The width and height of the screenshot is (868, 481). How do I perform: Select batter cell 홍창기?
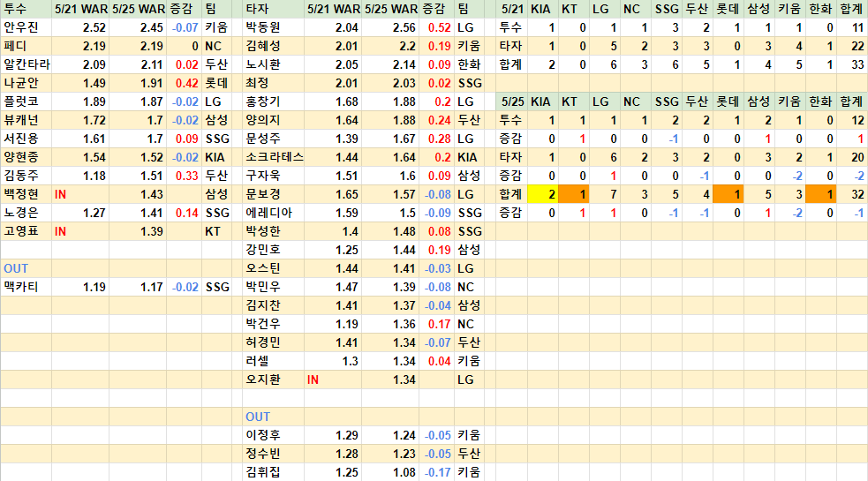click(274, 101)
